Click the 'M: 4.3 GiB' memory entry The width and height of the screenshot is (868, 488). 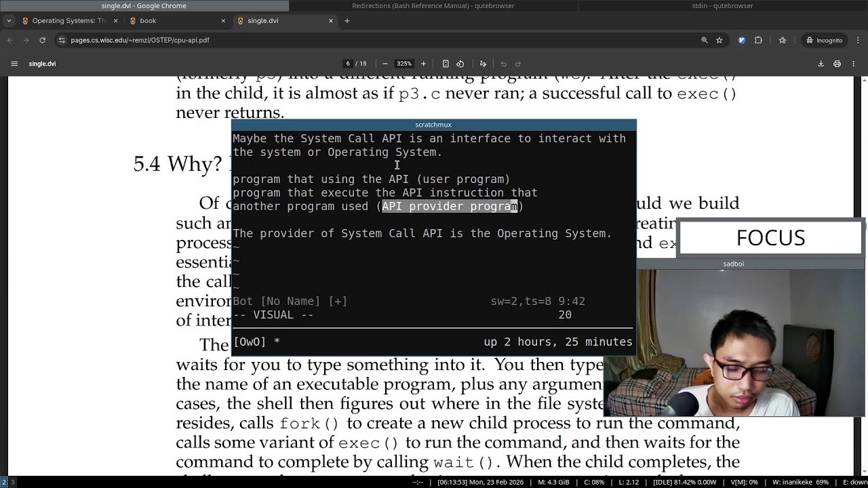click(x=554, y=482)
